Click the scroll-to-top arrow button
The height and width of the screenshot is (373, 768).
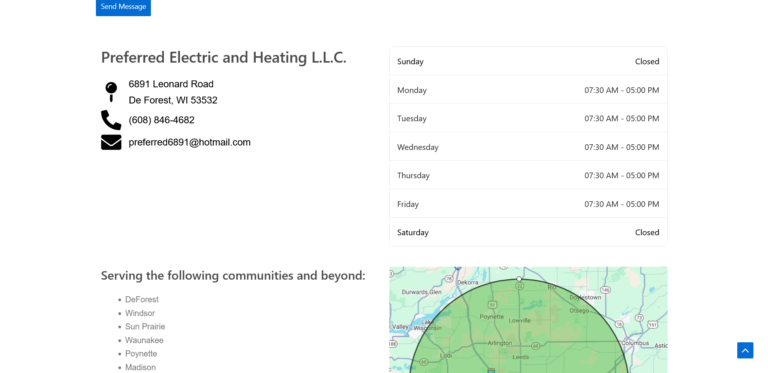coord(745,350)
